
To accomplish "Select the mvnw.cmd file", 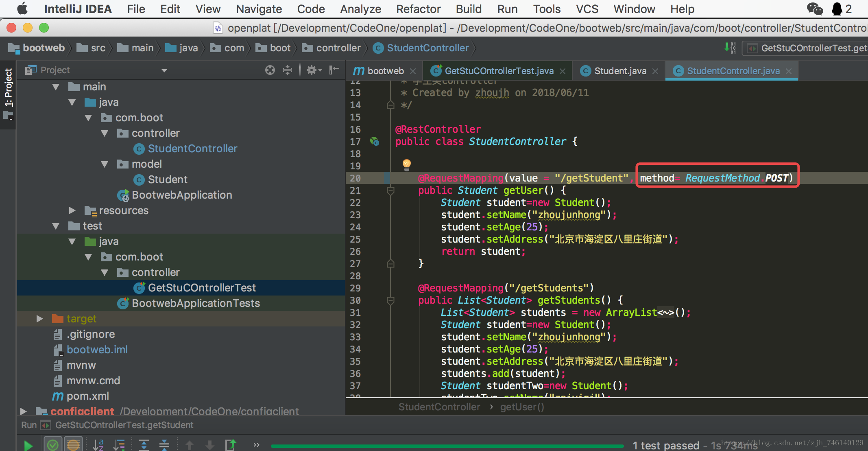I will tap(87, 381).
